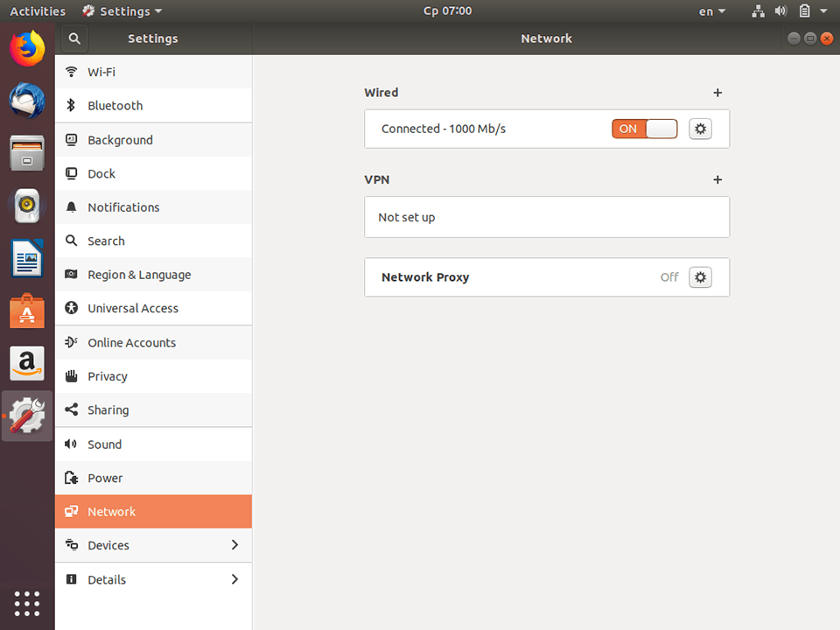The width and height of the screenshot is (840, 630).
Task: Launch Firefox from the dock
Action: [x=26, y=49]
